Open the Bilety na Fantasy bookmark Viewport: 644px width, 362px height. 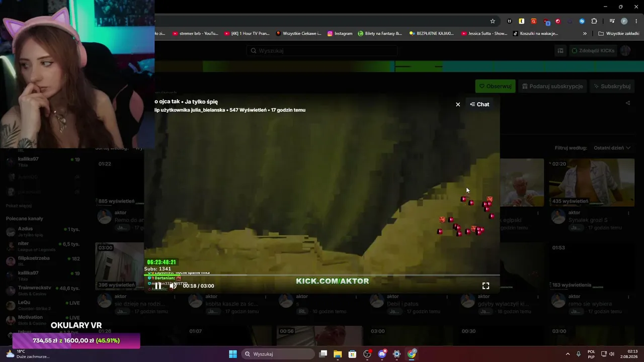pyautogui.click(x=380, y=34)
